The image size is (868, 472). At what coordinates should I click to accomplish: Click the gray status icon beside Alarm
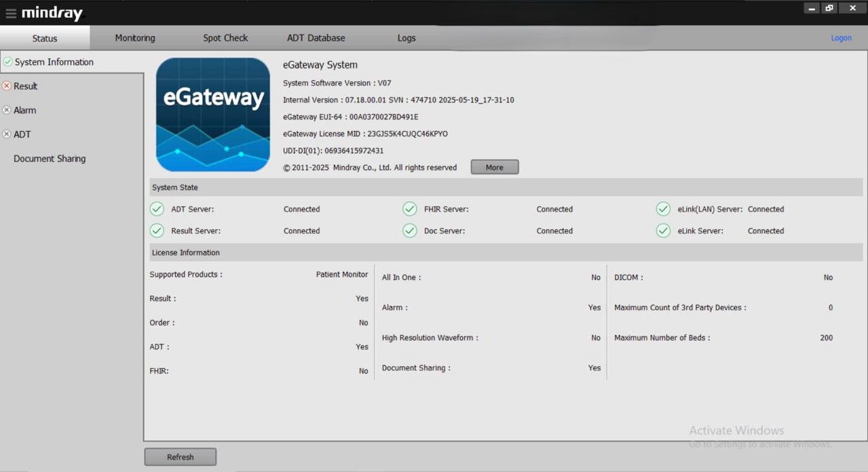pos(7,110)
